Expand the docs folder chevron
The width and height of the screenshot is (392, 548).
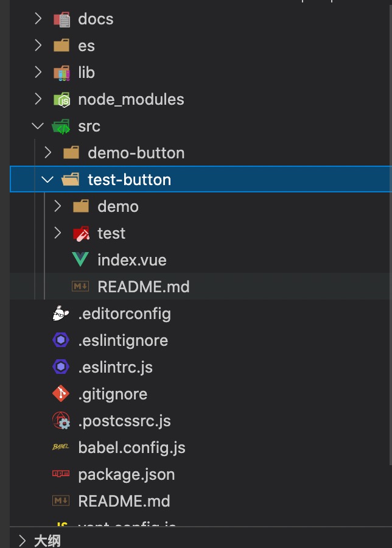38,19
